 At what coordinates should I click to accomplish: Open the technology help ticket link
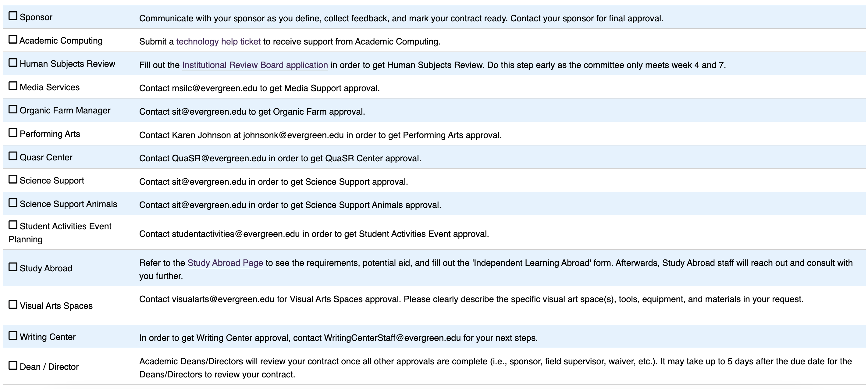(x=218, y=41)
